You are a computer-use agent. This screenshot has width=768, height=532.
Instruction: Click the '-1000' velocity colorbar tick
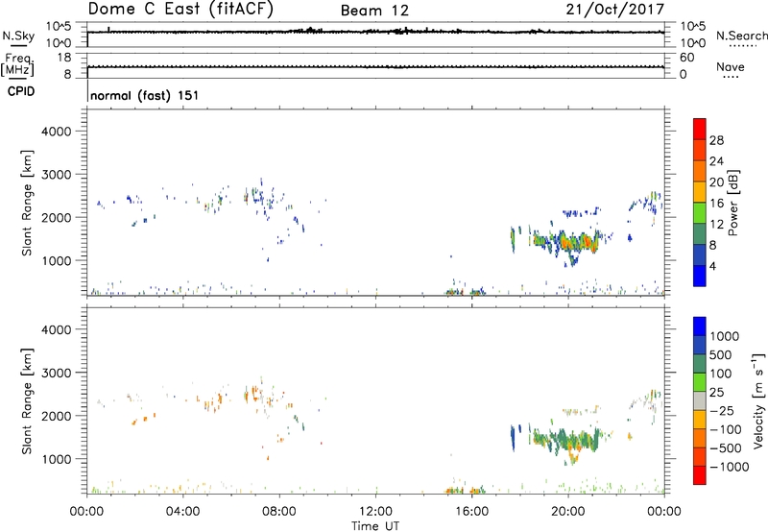(730, 467)
